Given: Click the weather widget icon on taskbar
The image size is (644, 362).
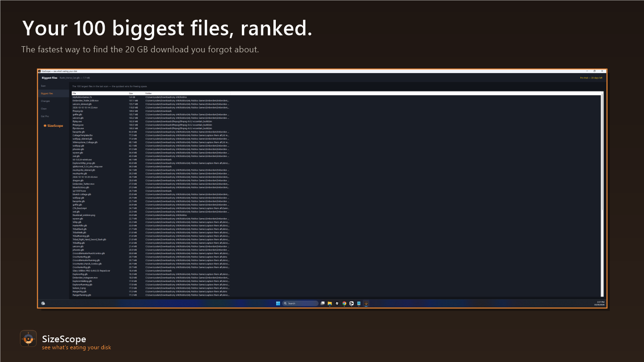Looking at the screenshot, I should click(x=43, y=303).
